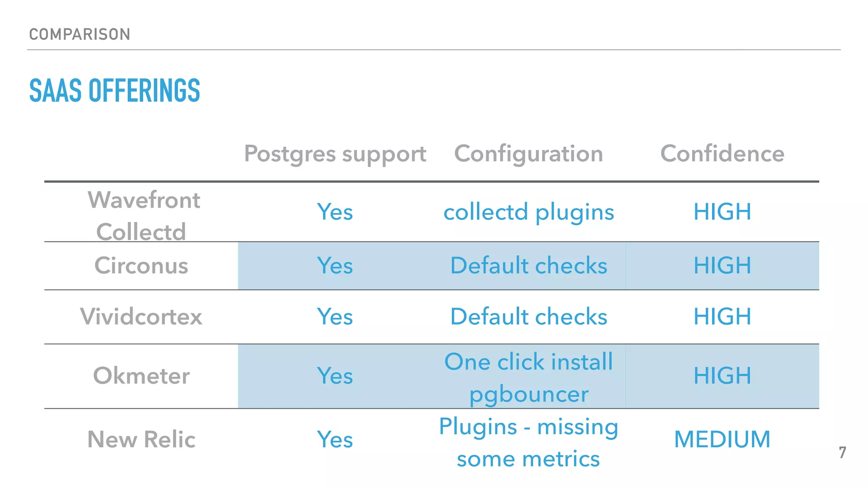This screenshot has width=868, height=488.
Task: Click Default checks in Vividcortex row
Action: (x=529, y=316)
